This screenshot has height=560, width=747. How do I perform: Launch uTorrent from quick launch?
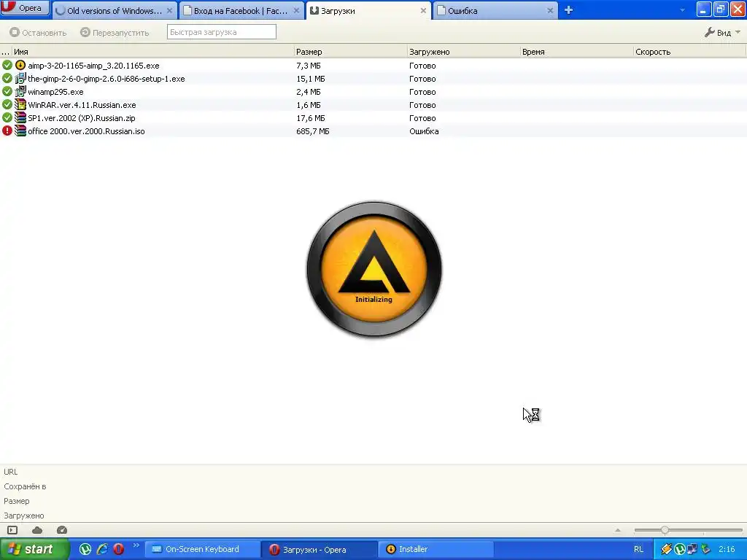(x=85, y=549)
